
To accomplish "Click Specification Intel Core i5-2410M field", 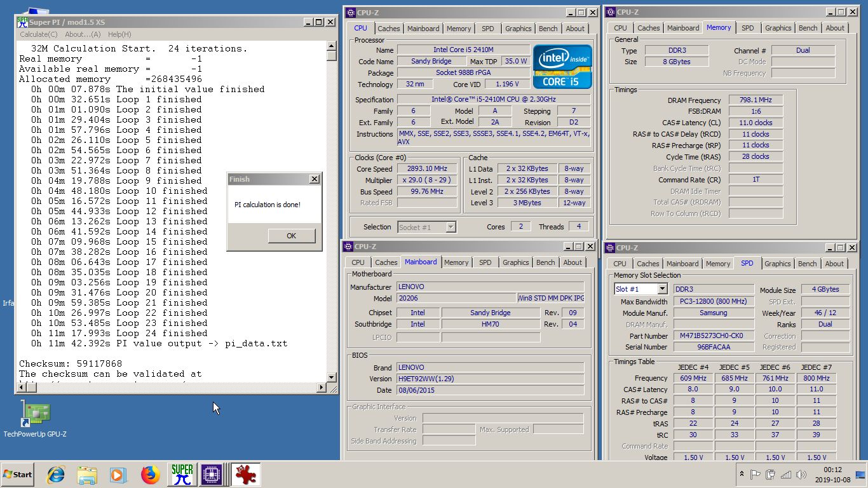I will tap(494, 100).
